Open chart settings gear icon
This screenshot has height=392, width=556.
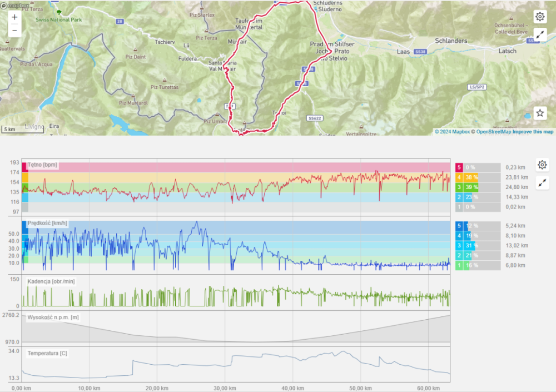click(x=542, y=165)
